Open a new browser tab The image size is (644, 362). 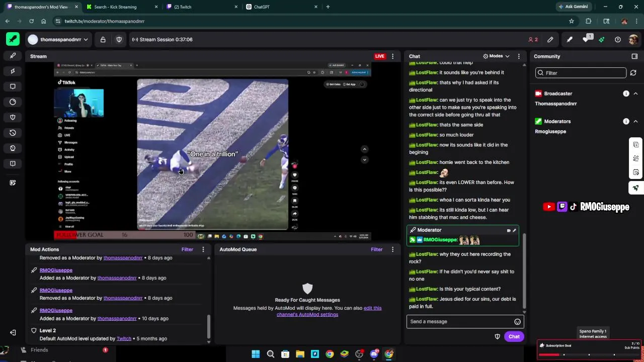(x=328, y=7)
